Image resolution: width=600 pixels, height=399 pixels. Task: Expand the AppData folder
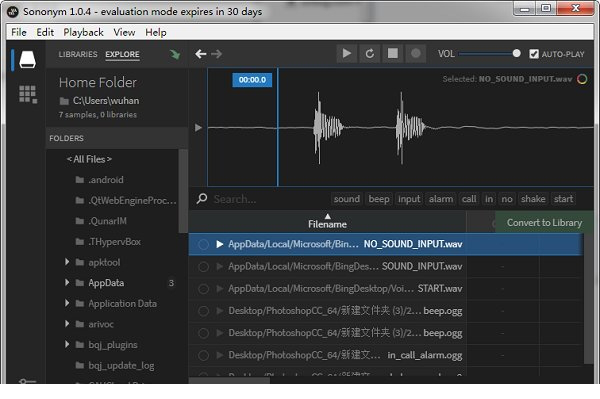tap(67, 282)
